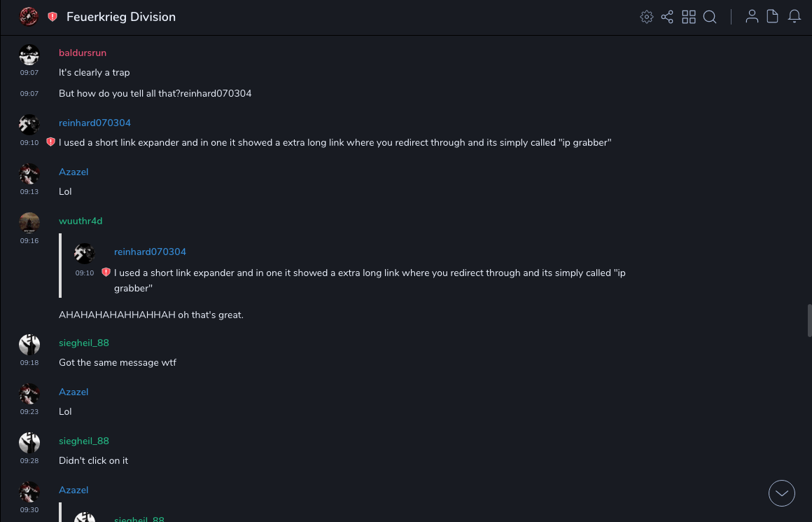Click the red shield badge beside channel title

click(x=52, y=17)
